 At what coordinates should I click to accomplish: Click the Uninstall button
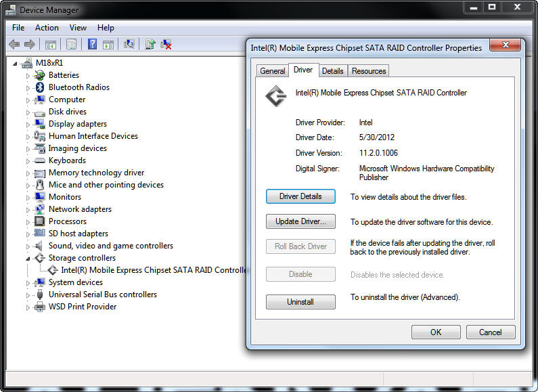(x=300, y=302)
